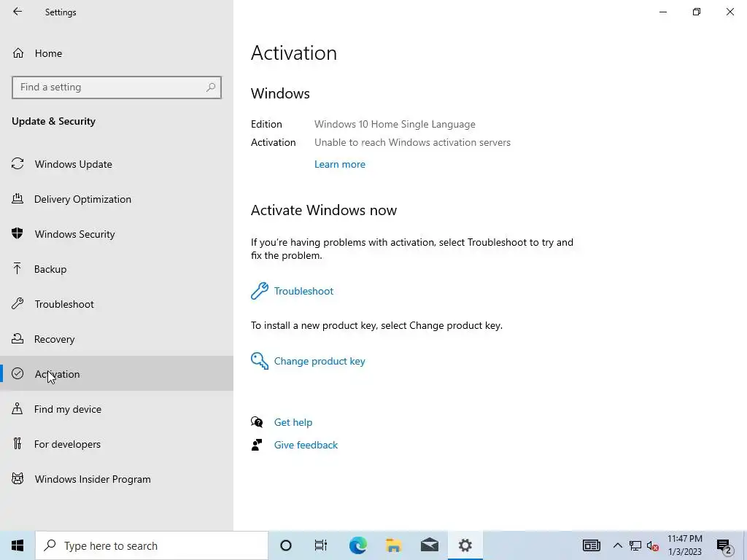This screenshot has height=560, width=747.
Task: Close the Settings window
Action: 729,12
